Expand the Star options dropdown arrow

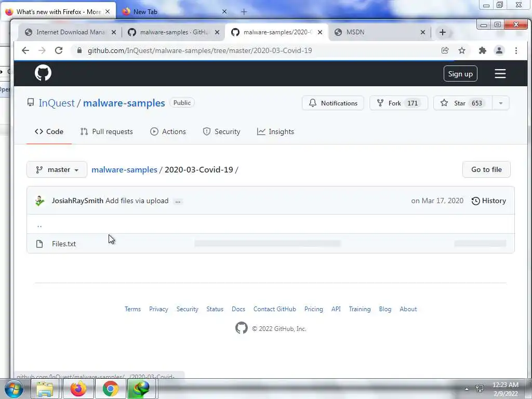point(500,103)
